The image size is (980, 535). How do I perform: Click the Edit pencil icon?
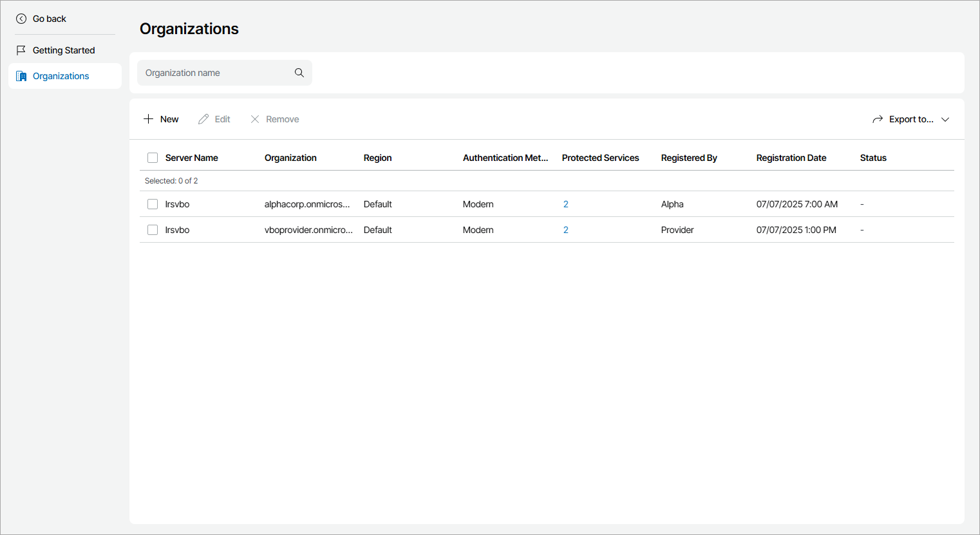[x=203, y=119]
